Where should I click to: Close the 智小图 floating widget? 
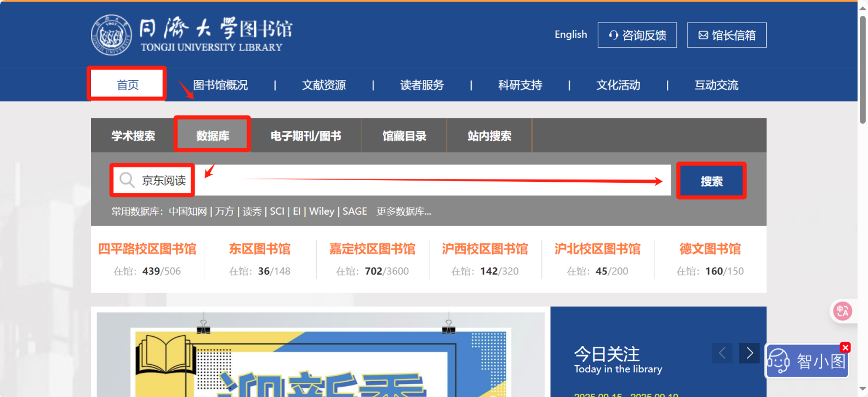click(x=846, y=348)
